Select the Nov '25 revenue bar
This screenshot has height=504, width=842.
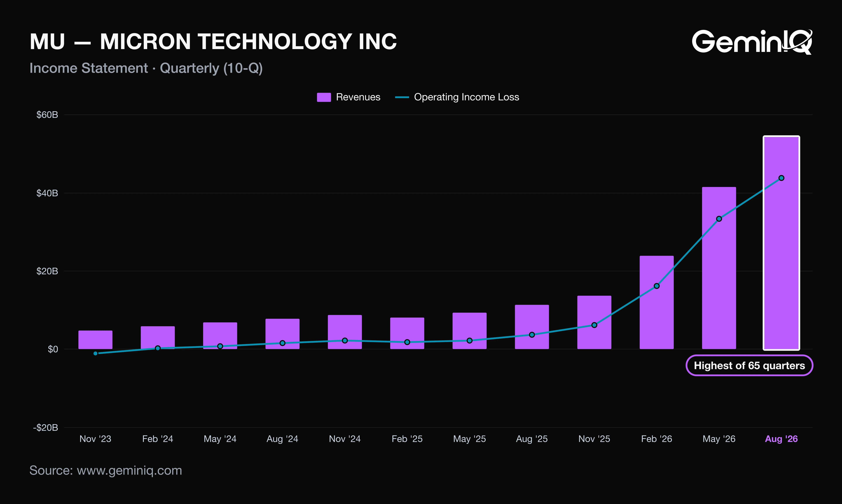coord(594,322)
